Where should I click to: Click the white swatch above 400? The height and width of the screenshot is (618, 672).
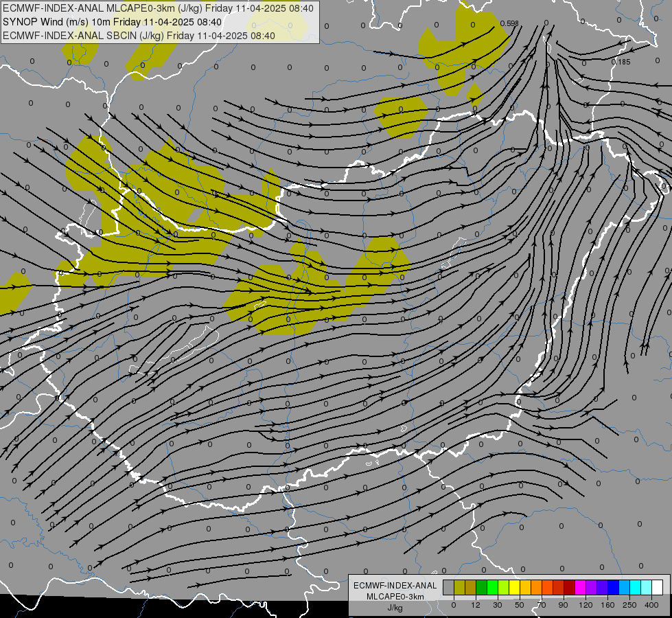pos(658,587)
